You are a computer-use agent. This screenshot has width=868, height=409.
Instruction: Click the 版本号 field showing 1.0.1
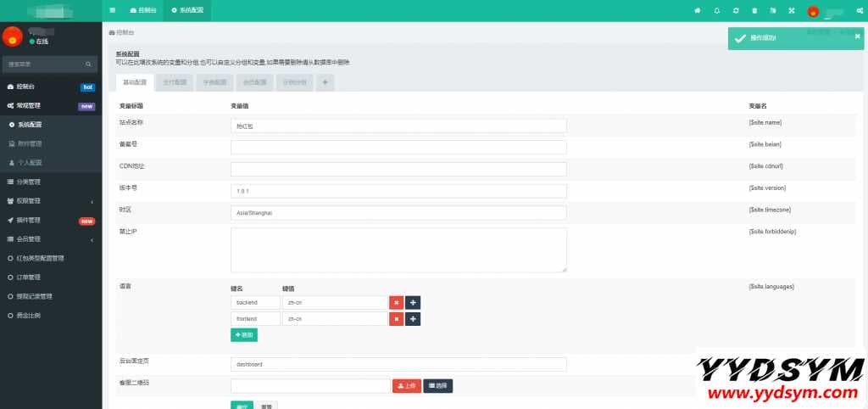(x=398, y=191)
